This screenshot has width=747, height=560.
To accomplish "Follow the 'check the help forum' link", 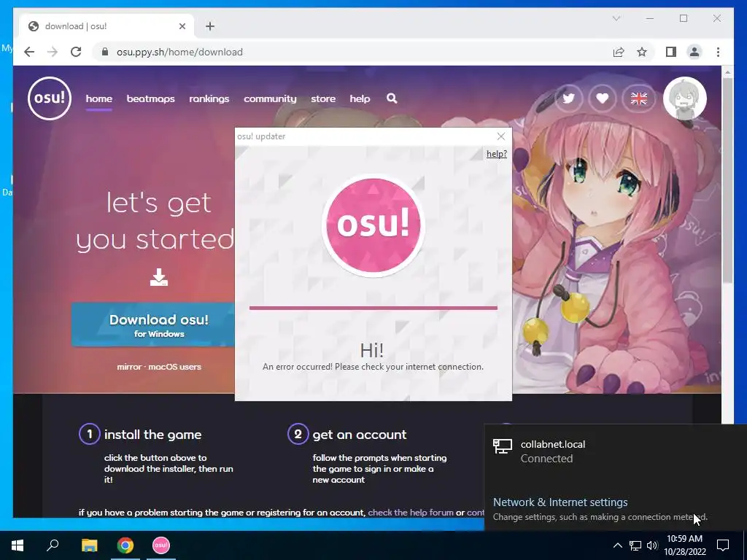I will click(411, 513).
